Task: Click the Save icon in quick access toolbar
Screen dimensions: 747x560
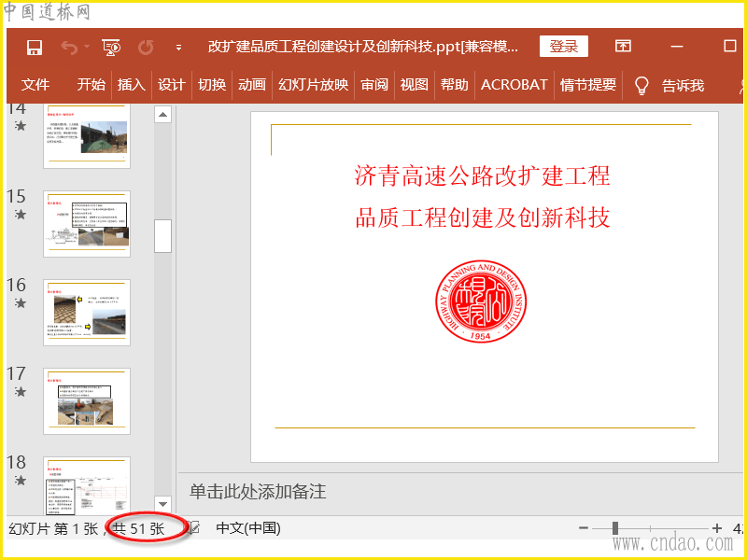Action: tap(35, 48)
